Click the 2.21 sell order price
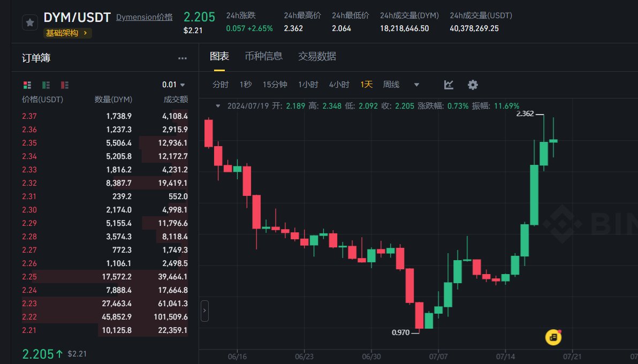 point(29,330)
